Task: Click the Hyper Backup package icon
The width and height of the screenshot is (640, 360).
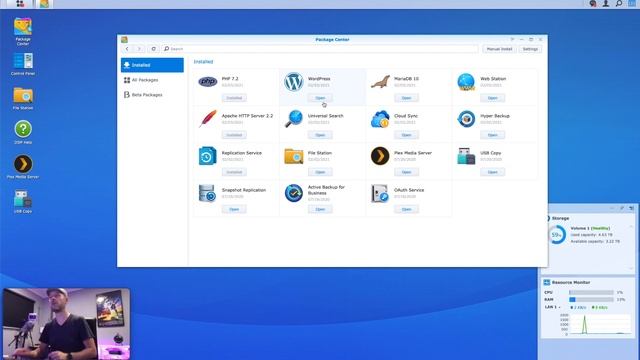Action: (x=466, y=119)
